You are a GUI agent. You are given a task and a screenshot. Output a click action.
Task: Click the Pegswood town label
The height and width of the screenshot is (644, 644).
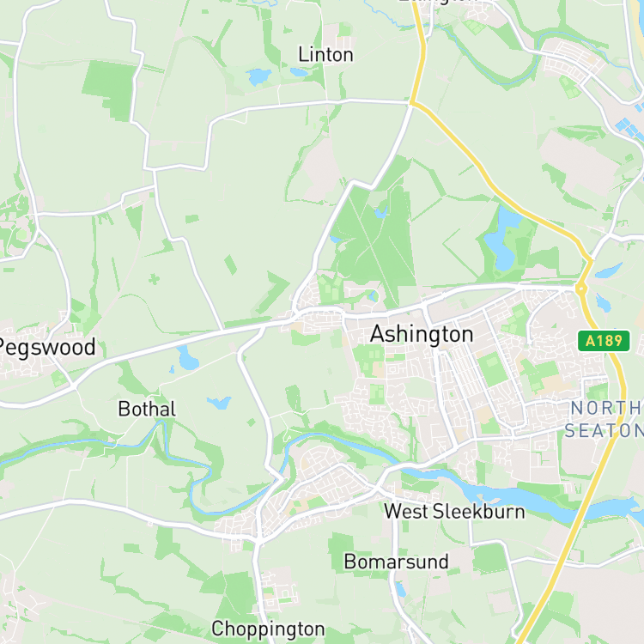coord(46,349)
